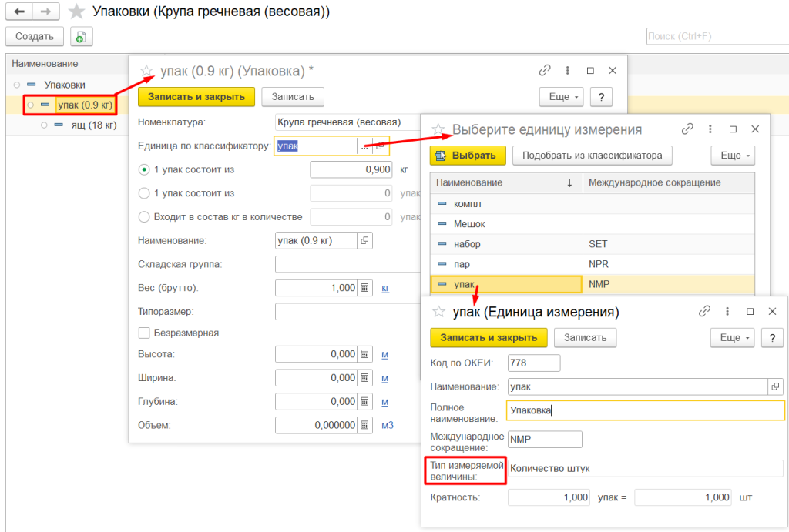
Task: Star the упак (0.9 кг) Упаковка form
Action: click(x=146, y=71)
